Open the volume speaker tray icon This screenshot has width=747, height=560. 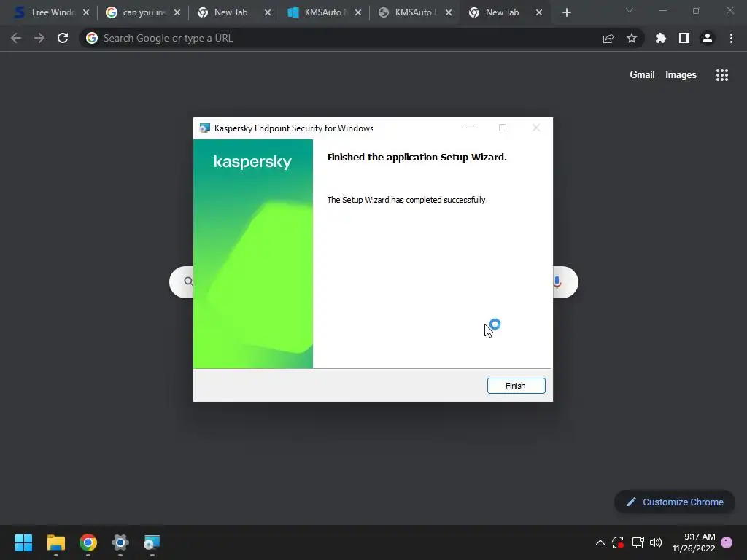656,542
